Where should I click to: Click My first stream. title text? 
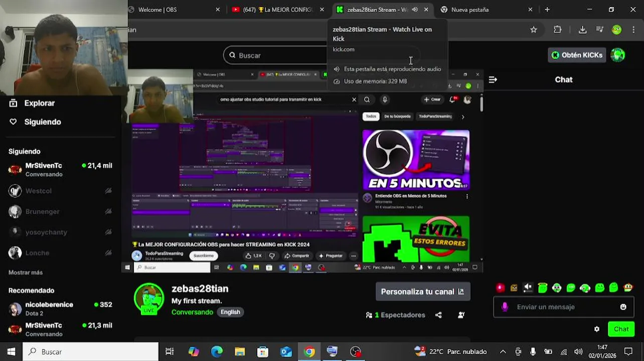click(197, 301)
